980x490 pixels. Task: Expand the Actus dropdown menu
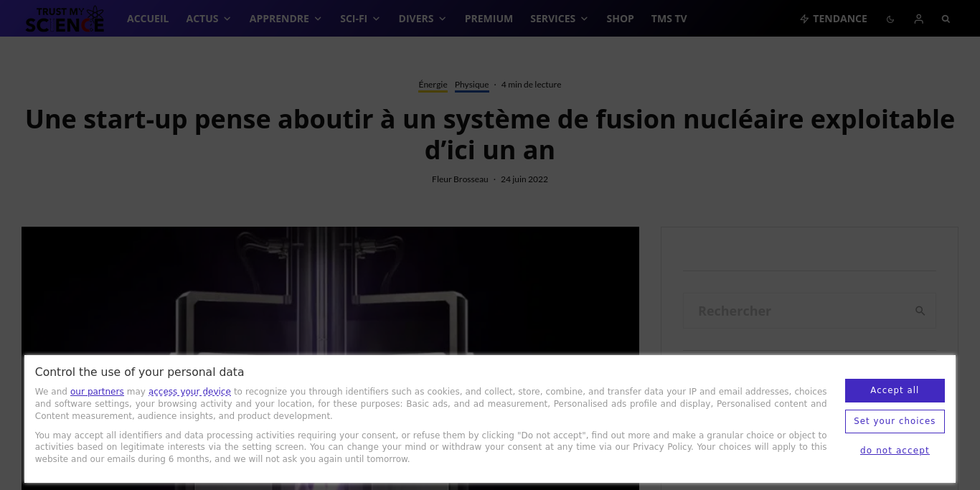(x=209, y=19)
